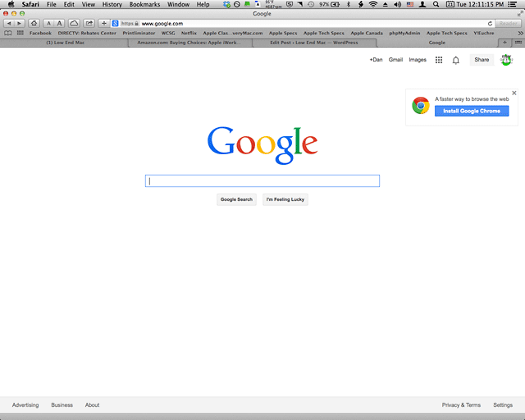Click the Google logo

click(x=262, y=145)
